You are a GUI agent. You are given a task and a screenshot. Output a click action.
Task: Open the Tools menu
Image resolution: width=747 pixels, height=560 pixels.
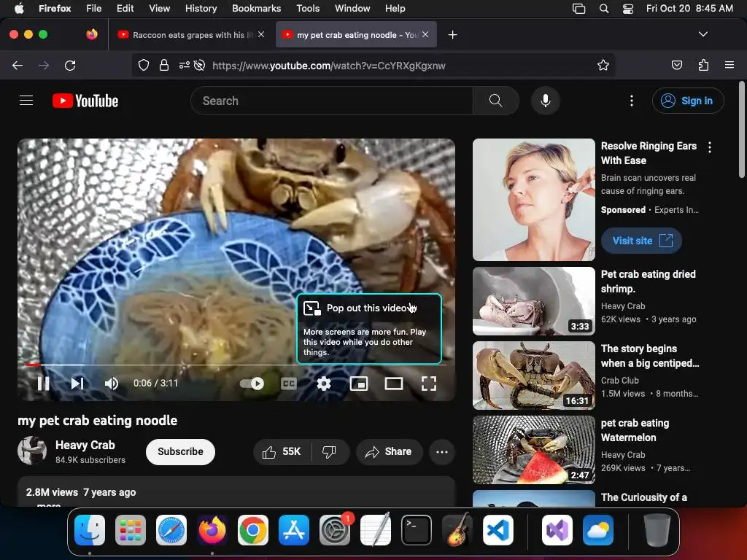pyautogui.click(x=308, y=8)
